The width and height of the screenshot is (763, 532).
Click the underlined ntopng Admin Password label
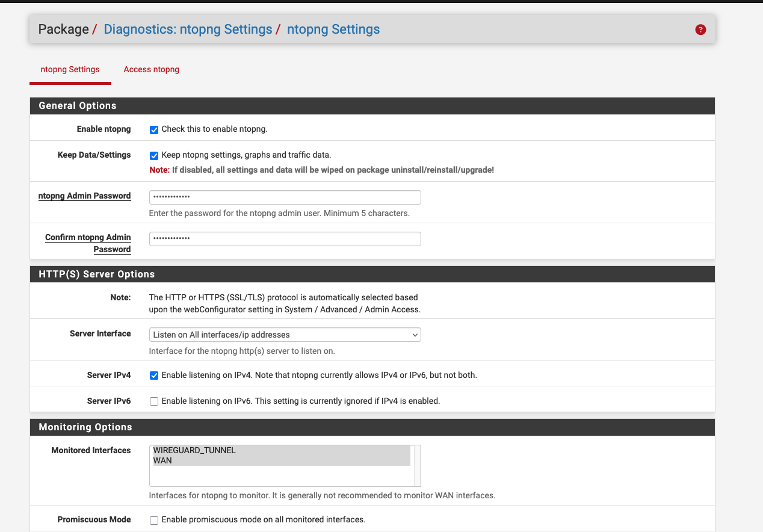point(84,196)
